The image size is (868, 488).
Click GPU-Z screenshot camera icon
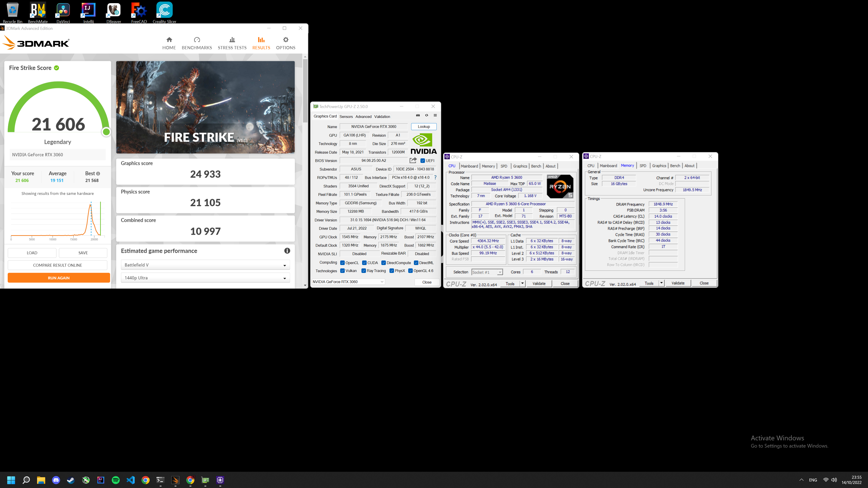pos(418,115)
